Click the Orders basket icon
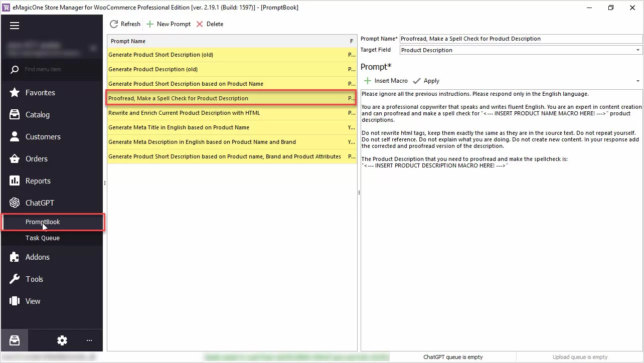The height and width of the screenshot is (363, 644). 15,159
